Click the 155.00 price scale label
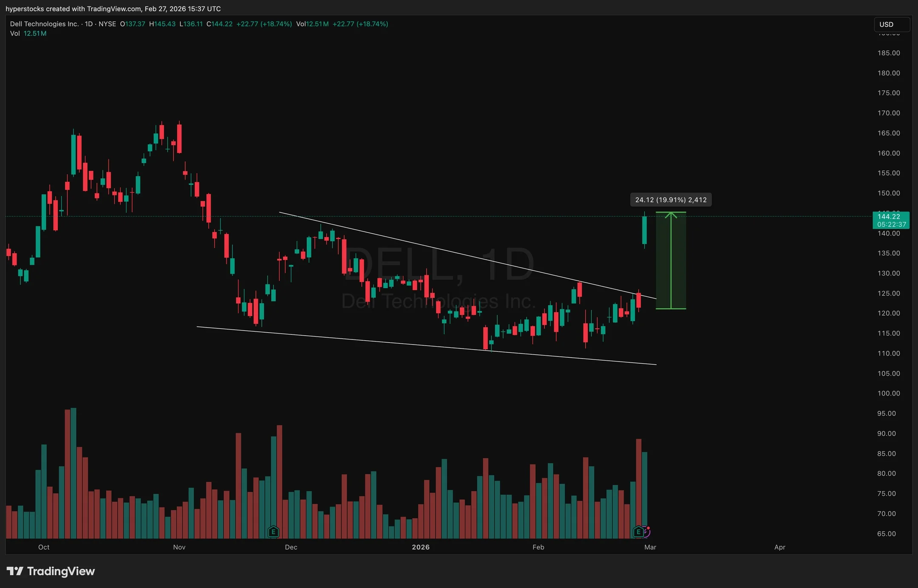918x588 pixels. pyautogui.click(x=889, y=173)
